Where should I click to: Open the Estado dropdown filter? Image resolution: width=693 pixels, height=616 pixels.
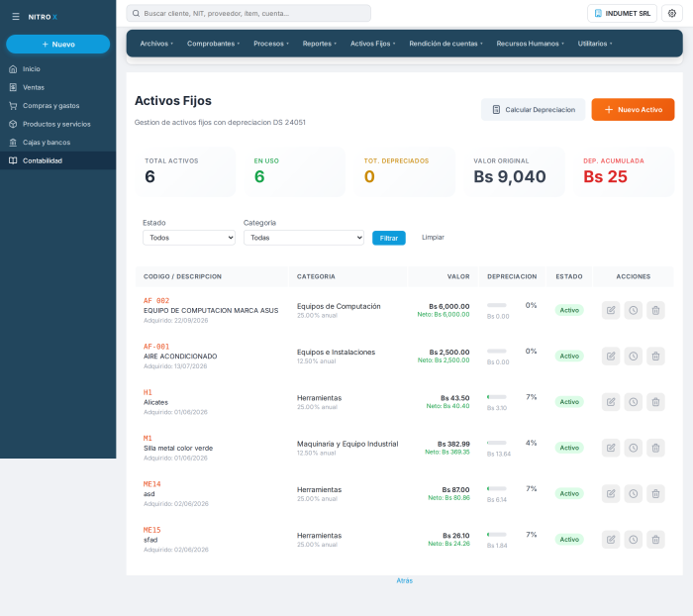tap(189, 238)
